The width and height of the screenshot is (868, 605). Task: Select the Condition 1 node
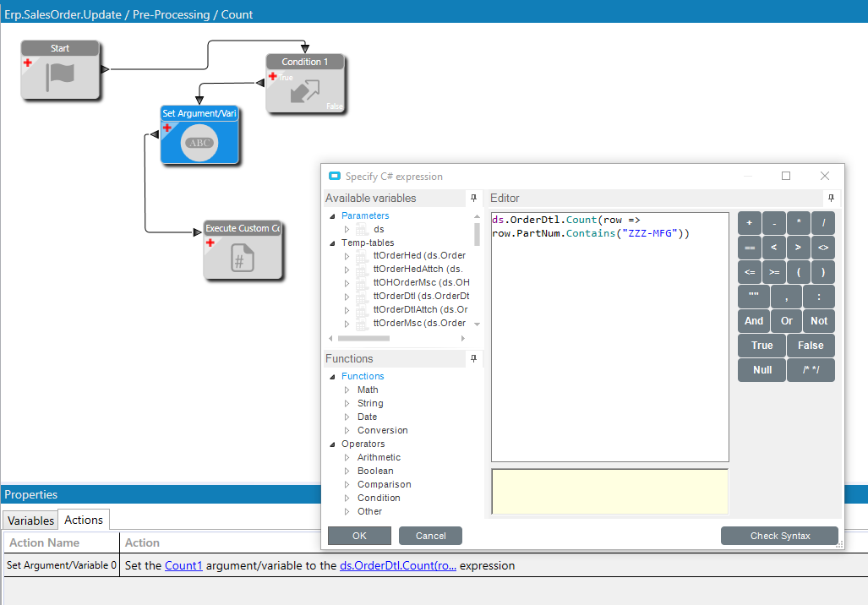click(x=306, y=84)
